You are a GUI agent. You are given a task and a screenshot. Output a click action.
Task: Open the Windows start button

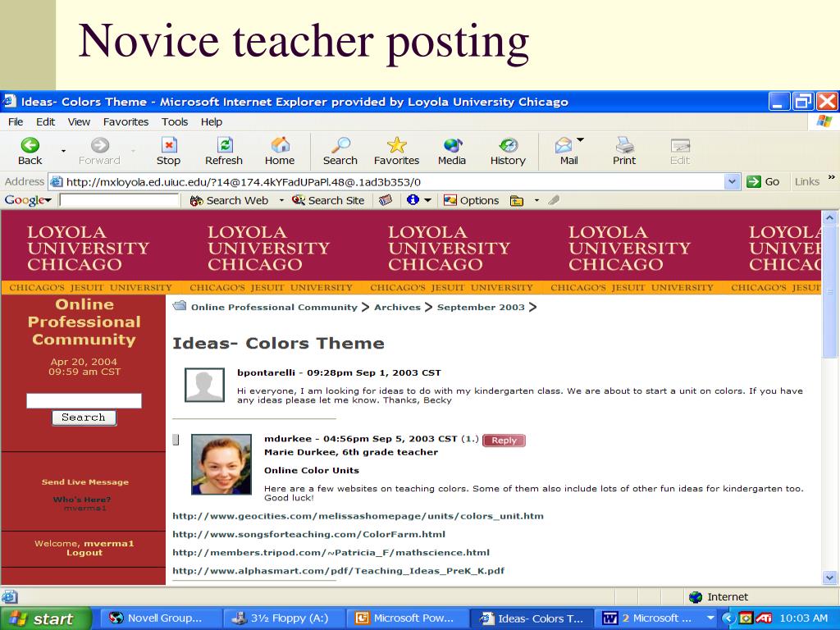tap(45, 619)
